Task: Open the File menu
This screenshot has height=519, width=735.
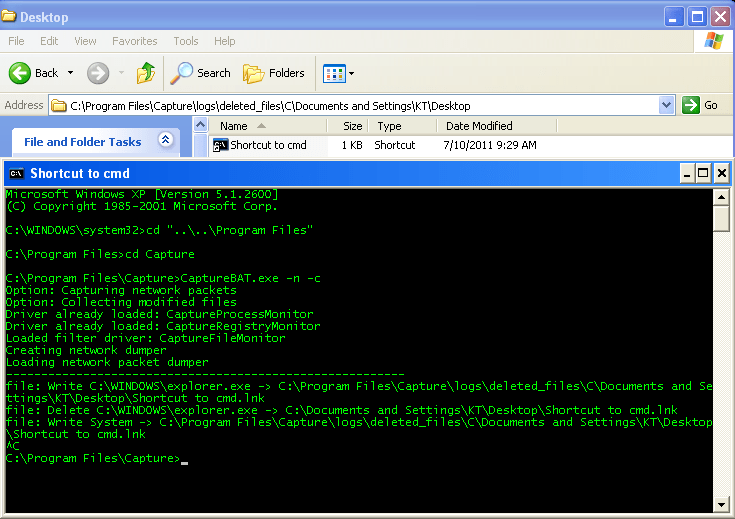Action: click(16, 41)
